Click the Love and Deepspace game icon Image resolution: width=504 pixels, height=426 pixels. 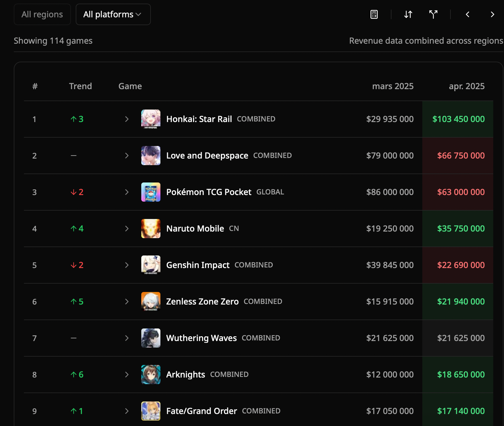coord(151,156)
